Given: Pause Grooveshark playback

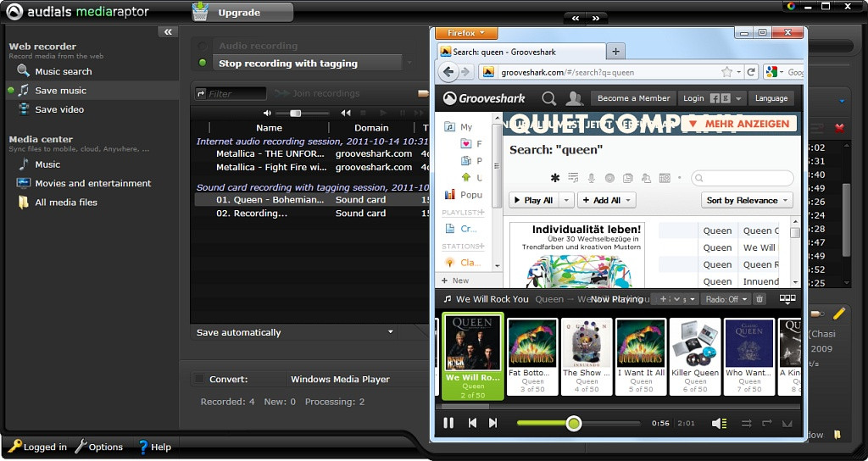Looking at the screenshot, I should pos(448,423).
